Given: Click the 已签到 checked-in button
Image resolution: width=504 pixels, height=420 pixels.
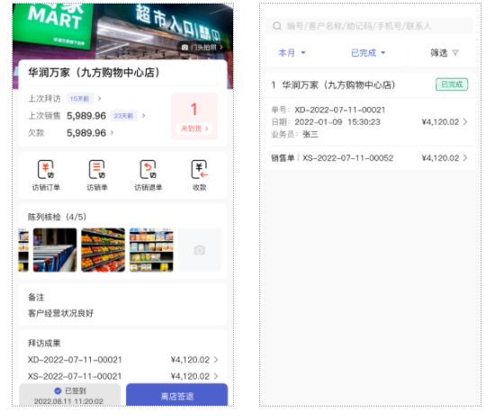Looking at the screenshot, I should click(x=70, y=395).
